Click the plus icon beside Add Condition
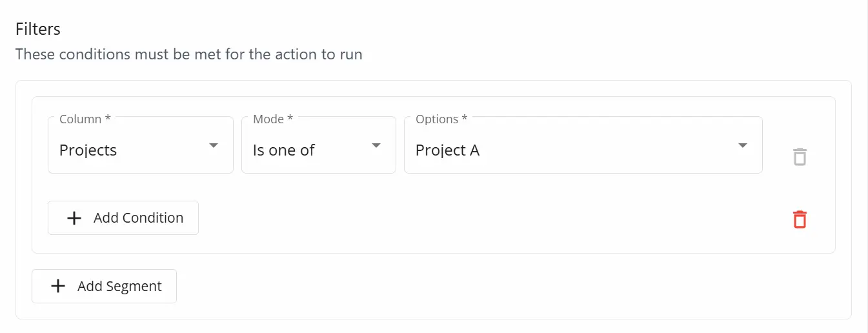The height and width of the screenshot is (333, 868). pos(74,218)
